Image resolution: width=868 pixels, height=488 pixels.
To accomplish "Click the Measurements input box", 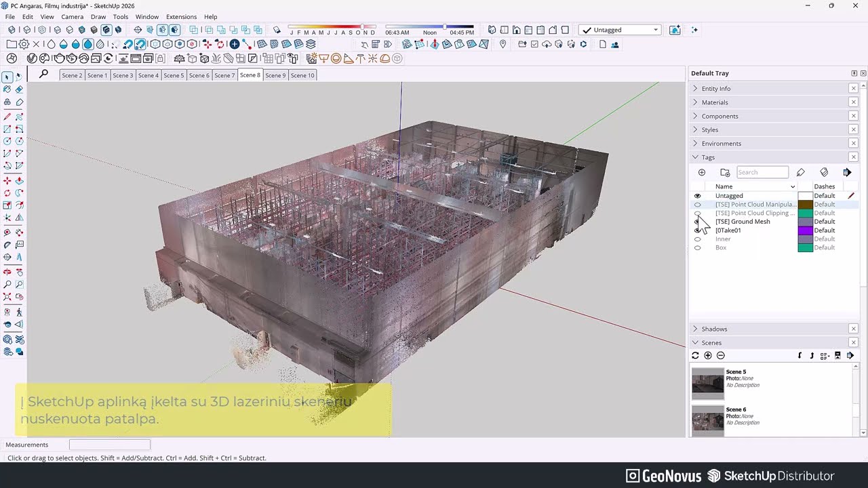I will (110, 445).
